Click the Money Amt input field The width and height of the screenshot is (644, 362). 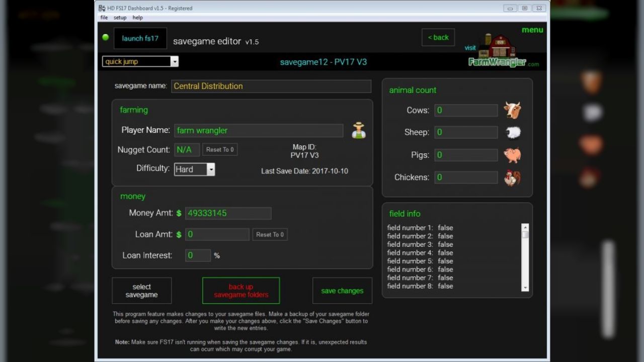(228, 213)
